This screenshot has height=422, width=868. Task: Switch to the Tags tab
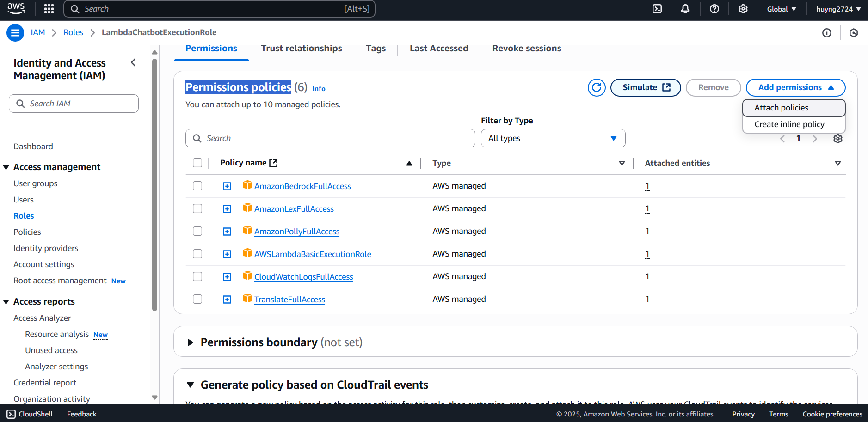[x=376, y=49]
